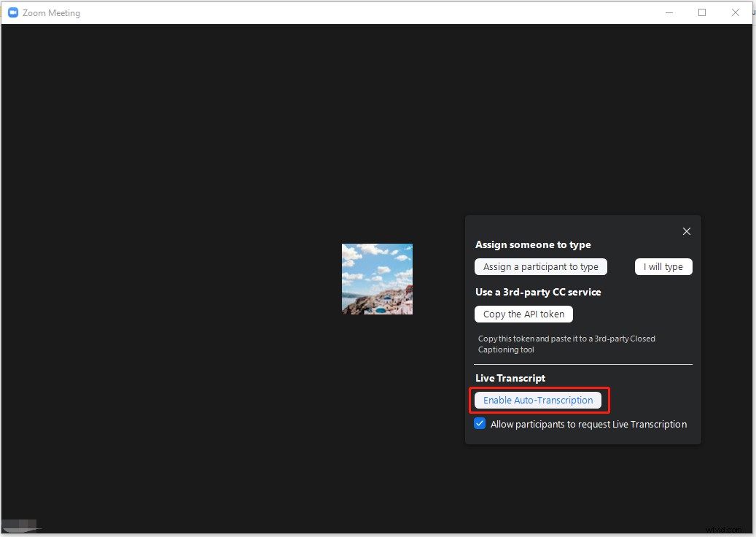756x537 pixels.
Task: Click the faded control at bottom-left corner
Action: click(20, 525)
